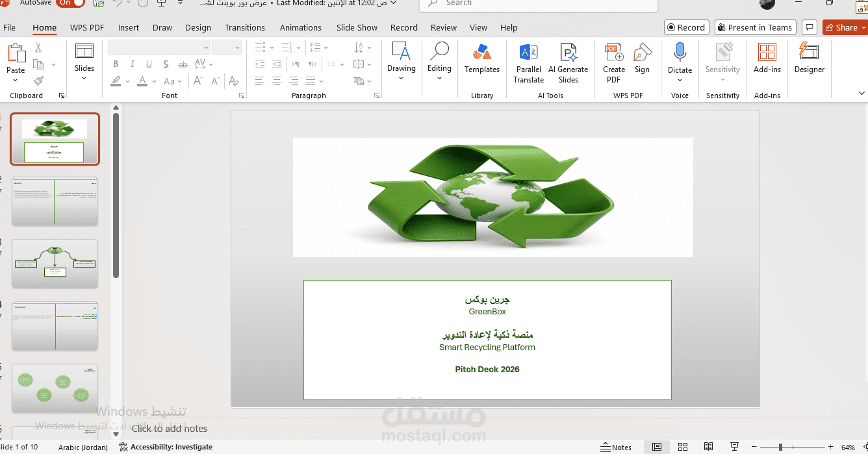The image size is (868, 454).
Task: Decrease list indent level
Action: pyautogui.click(x=260, y=64)
